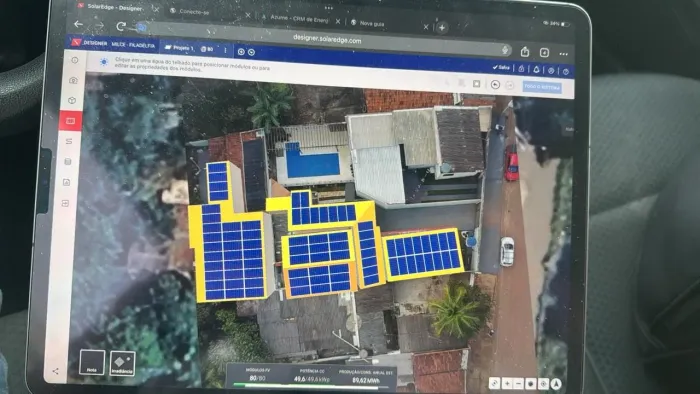Zoom out with the map minus button

[x=518, y=383]
